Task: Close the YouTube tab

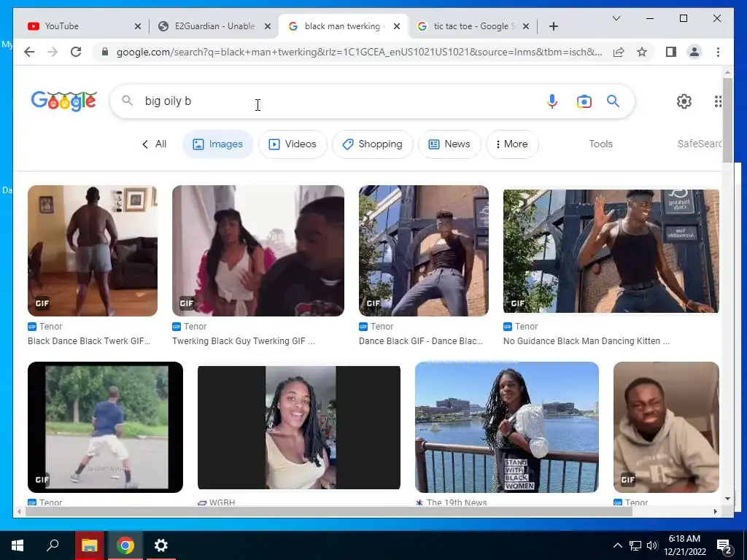Action: click(x=138, y=26)
